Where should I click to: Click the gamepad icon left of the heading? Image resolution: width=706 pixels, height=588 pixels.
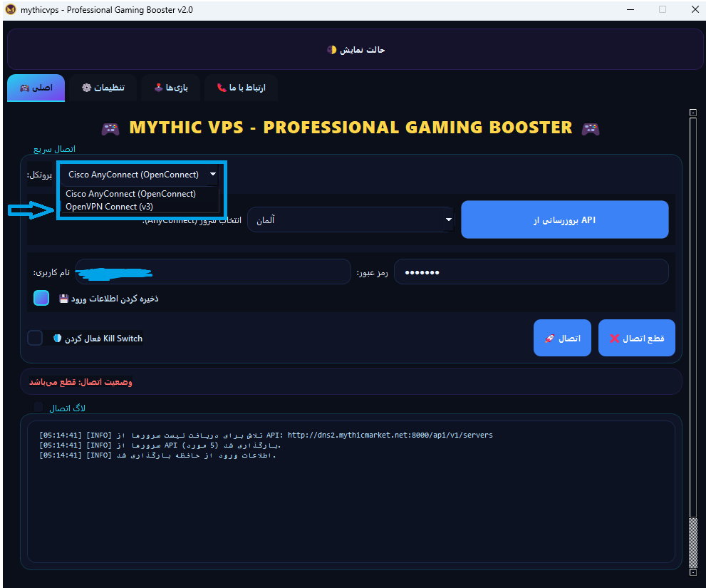pyautogui.click(x=110, y=129)
